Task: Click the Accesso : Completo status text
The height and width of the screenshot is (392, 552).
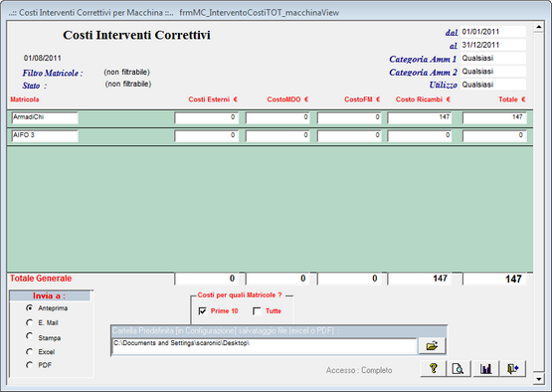Action: (359, 370)
